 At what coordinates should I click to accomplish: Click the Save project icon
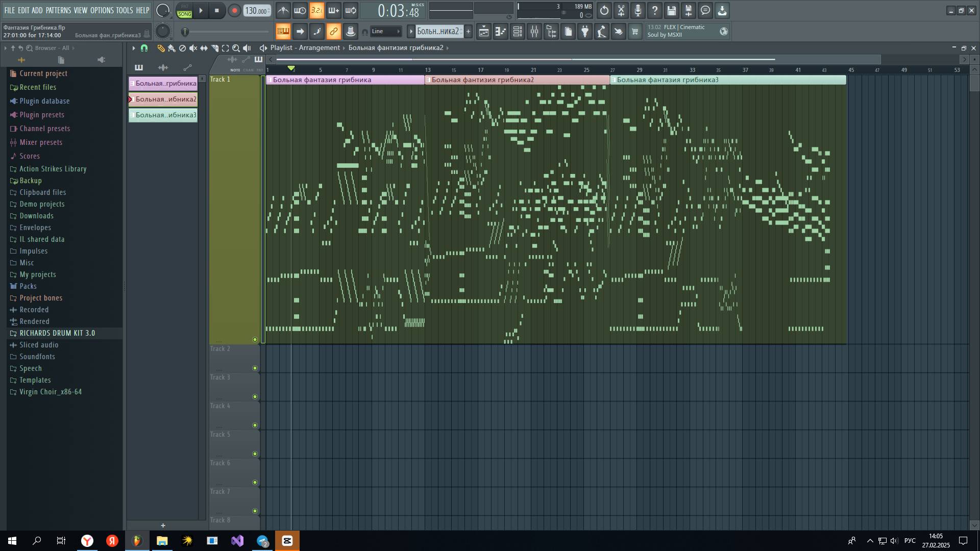tap(672, 10)
